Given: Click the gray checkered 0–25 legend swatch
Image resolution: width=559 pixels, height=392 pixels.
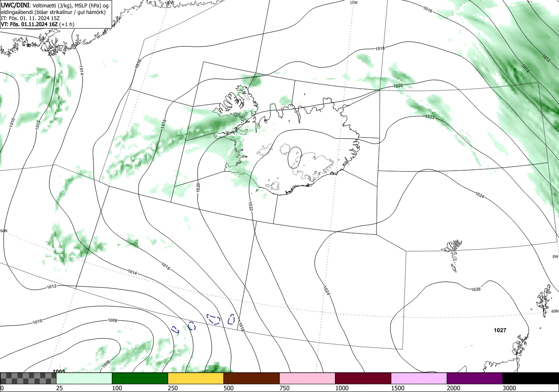Looking at the screenshot, I should click(28, 378).
